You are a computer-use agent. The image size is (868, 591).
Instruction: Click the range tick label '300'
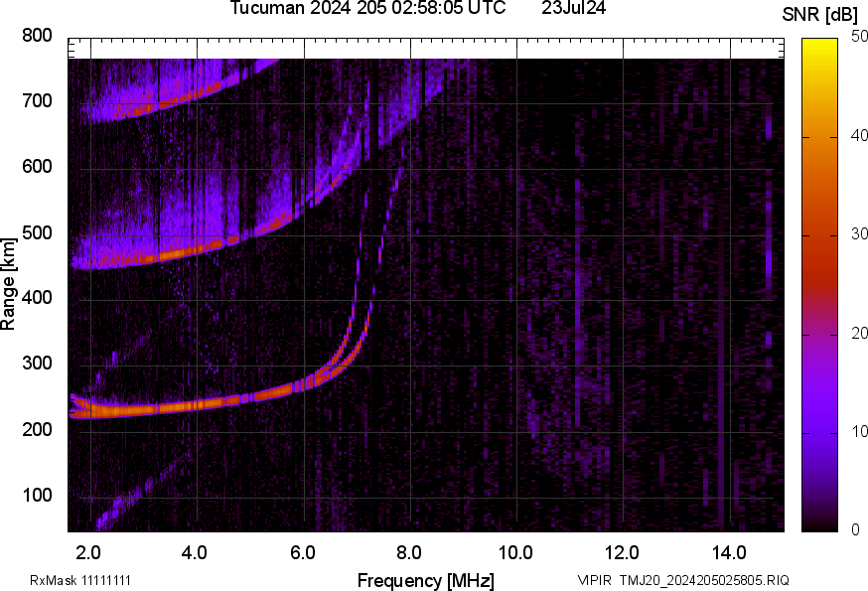coord(37,364)
